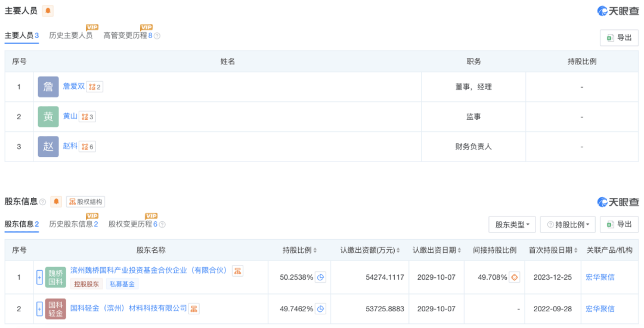Click the related-companies badge beside 詹爱双
Screen dimensions: 644x328
(x=95, y=87)
